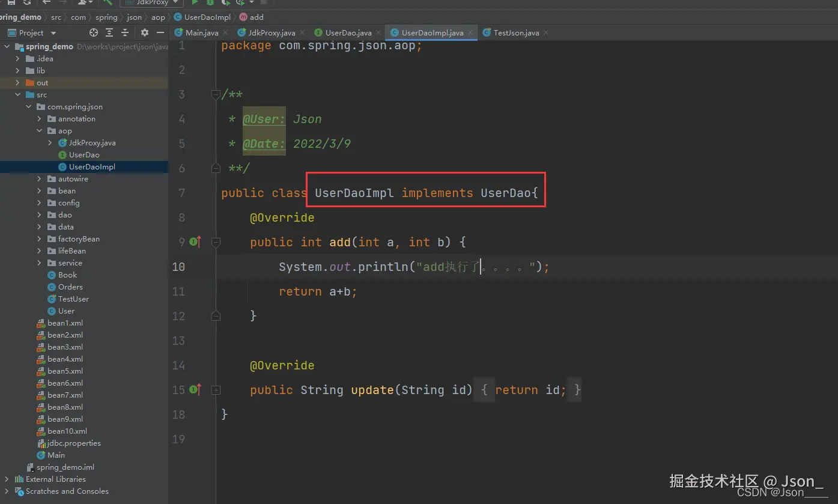Click the println string "add执行了。。。。"

476,267
